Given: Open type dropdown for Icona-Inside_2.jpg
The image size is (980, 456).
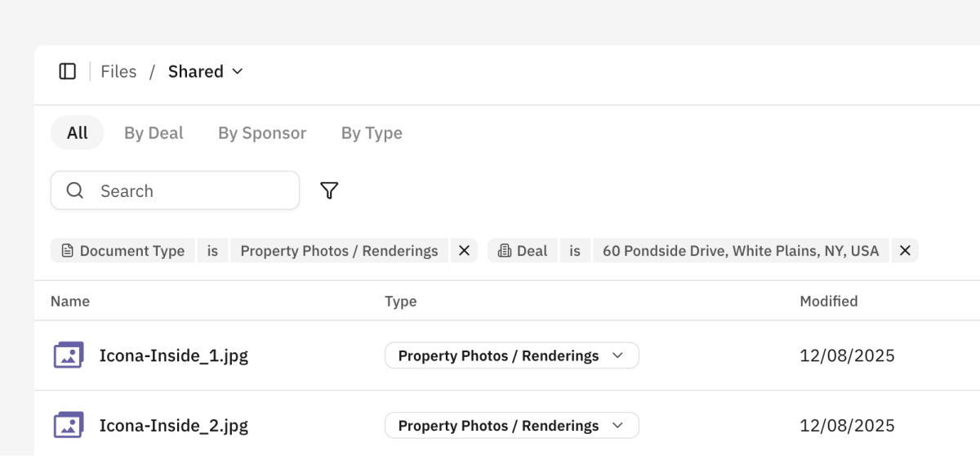Looking at the screenshot, I should pos(617,426).
